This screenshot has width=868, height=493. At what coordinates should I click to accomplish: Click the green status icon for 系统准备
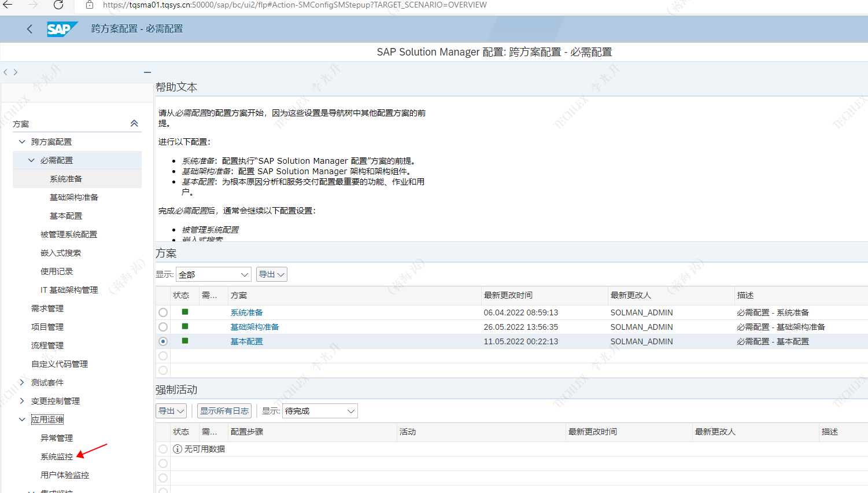(x=185, y=312)
